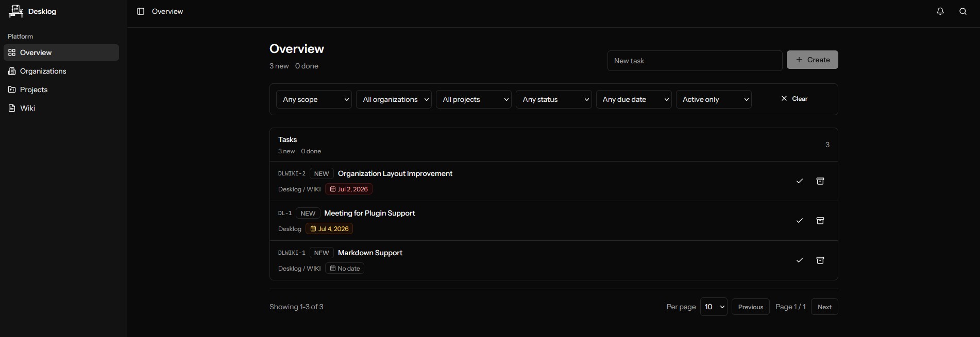Go to Organizations in sidebar
The width and height of the screenshot is (980, 337).
[61, 71]
